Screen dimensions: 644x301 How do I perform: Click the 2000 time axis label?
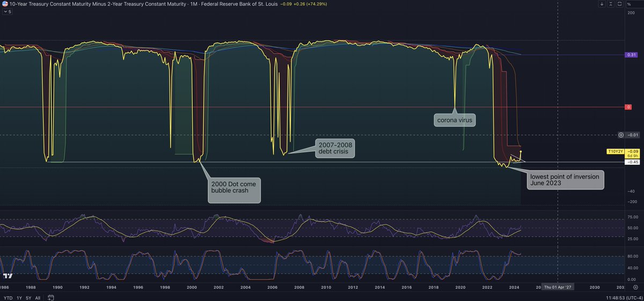tap(192, 288)
